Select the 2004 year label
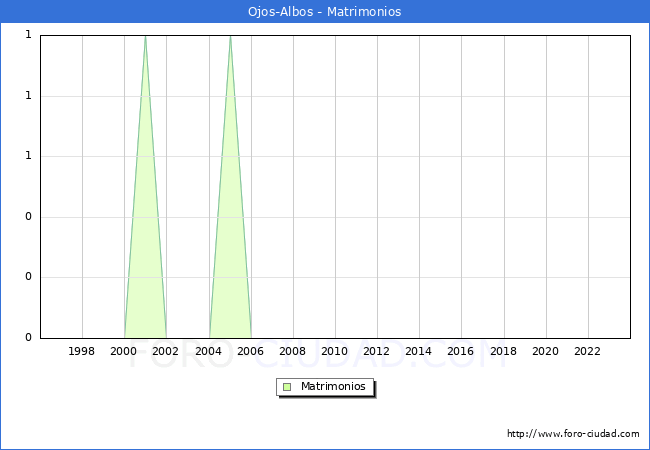 [208, 351]
